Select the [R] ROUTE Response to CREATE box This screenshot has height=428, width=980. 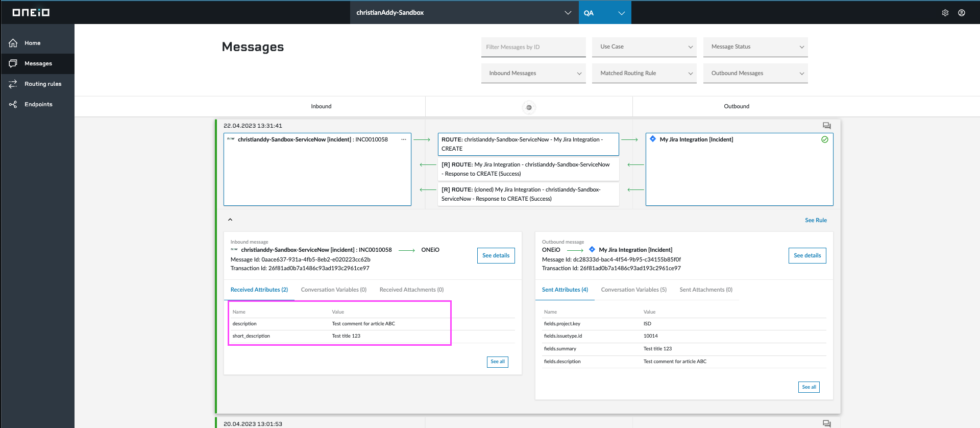click(528, 169)
